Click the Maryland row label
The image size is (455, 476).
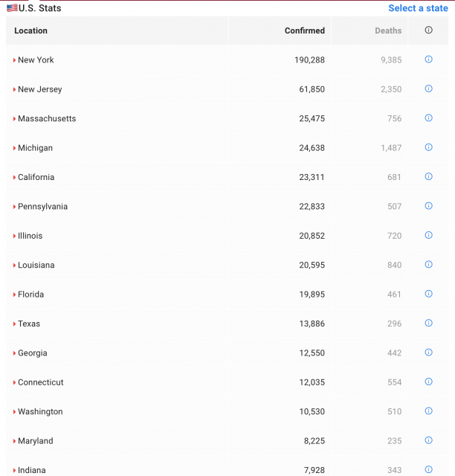[35, 441]
